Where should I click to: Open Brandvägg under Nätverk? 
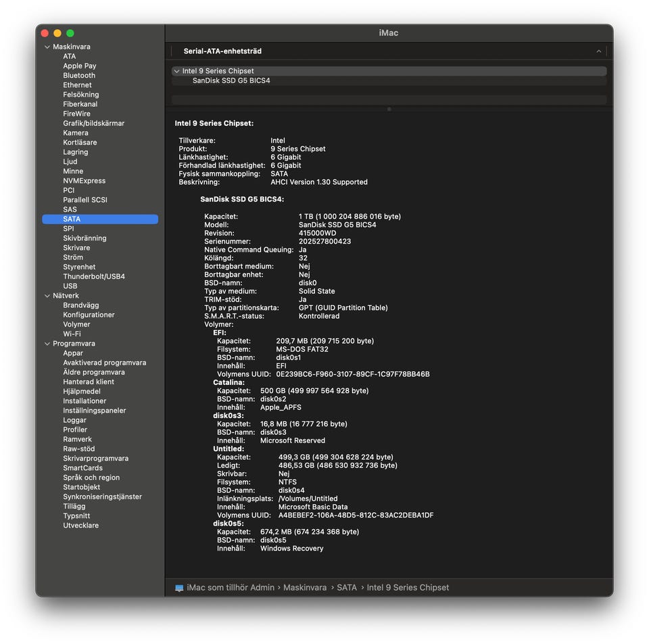click(80, 305)
